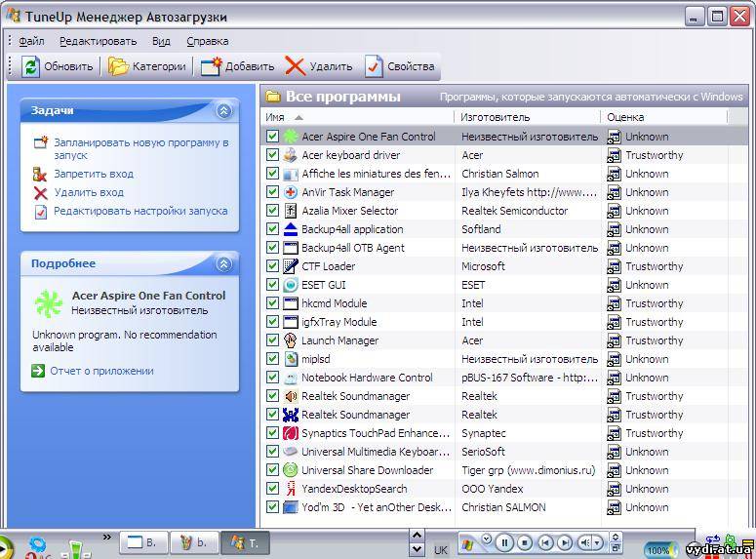Toggle the Backup4all OTB Agent checkbox
Image resolution: width=756 pixels, height=559 pixels.
272,248
